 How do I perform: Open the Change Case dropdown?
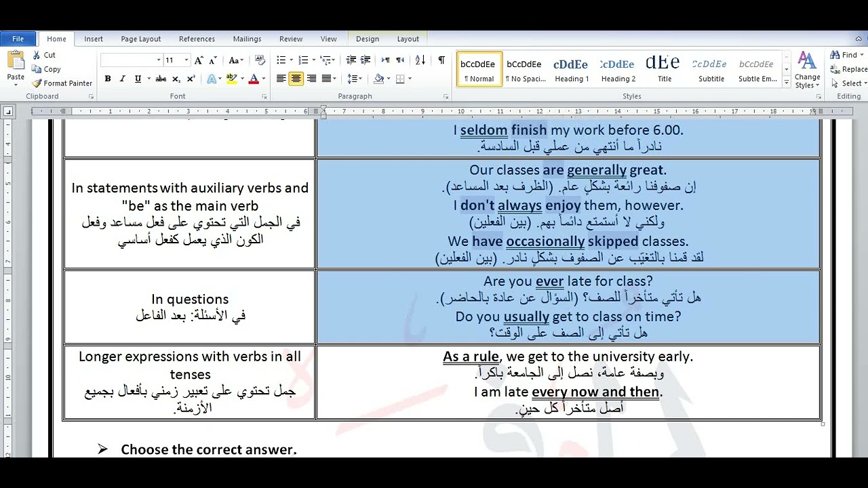point(236,60)
